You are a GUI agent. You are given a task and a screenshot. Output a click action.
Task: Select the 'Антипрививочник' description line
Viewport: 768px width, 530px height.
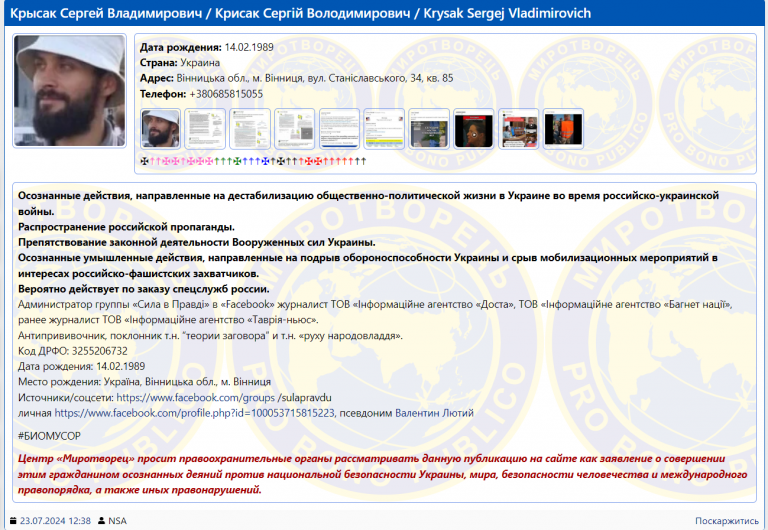pyautogui.click(x=210, y=336)
